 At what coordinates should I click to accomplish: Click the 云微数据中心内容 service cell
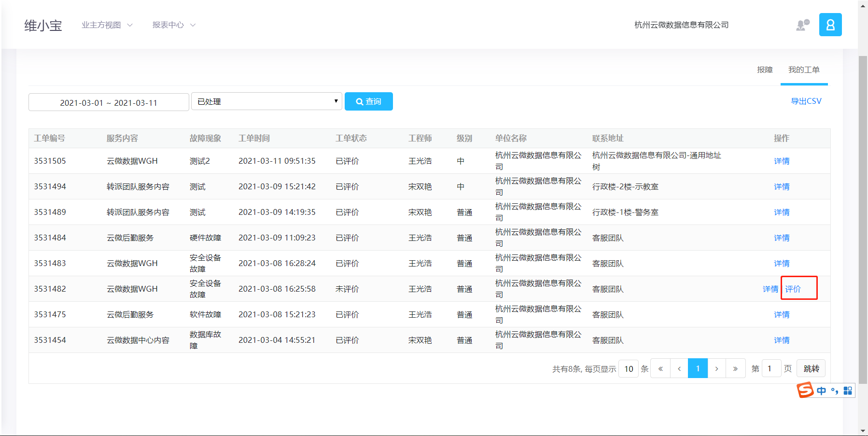coord(138,340)
